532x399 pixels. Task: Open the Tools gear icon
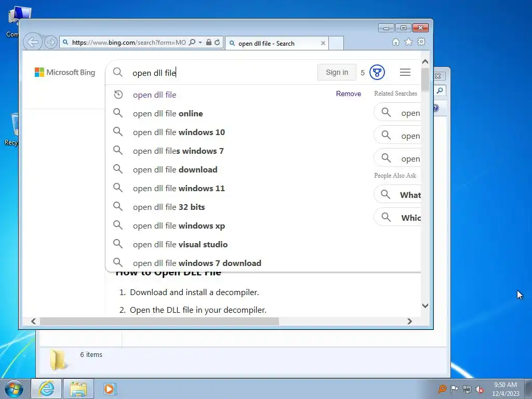pos(421,42)
